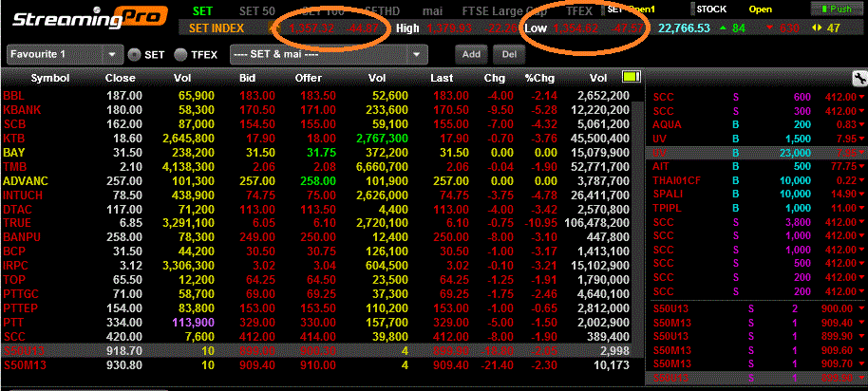
Task: Click KTB's green 2,767,300 offer volume
Action: click(384, 139)
